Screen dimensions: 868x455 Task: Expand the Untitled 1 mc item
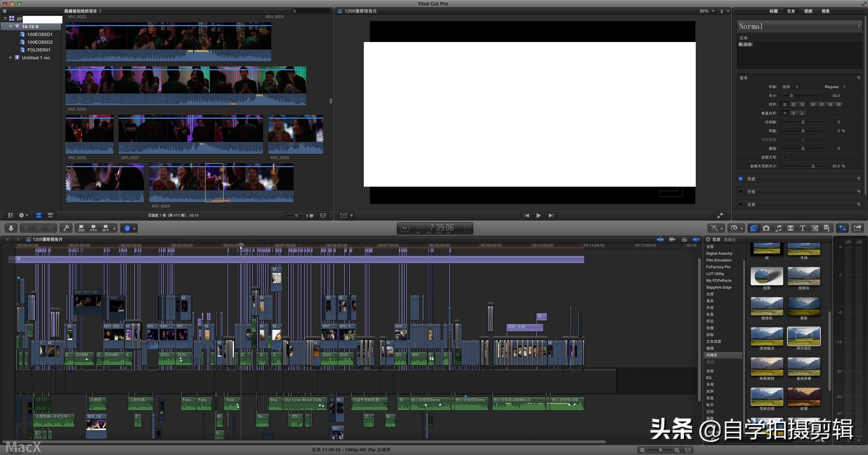pos(11,58)
